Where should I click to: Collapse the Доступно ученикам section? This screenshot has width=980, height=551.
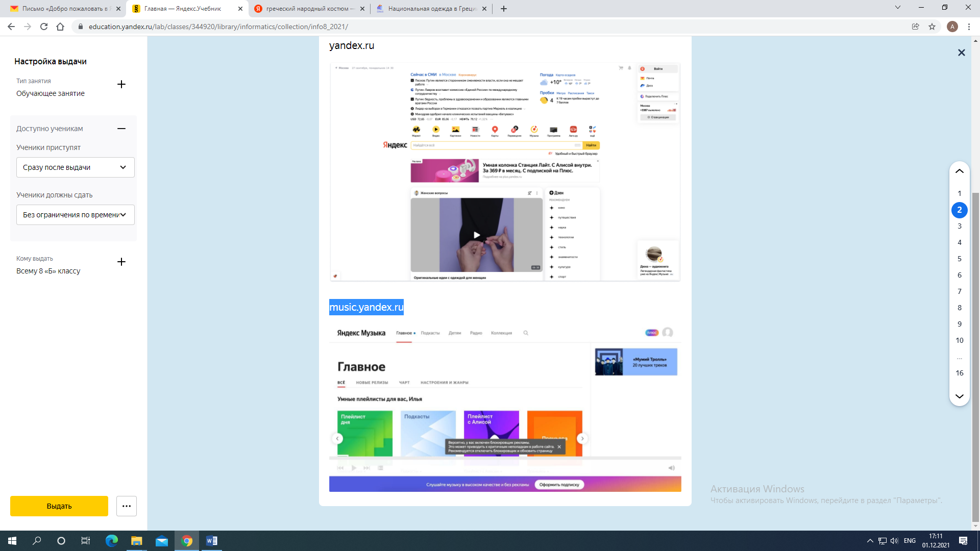[x=121, y=129]
